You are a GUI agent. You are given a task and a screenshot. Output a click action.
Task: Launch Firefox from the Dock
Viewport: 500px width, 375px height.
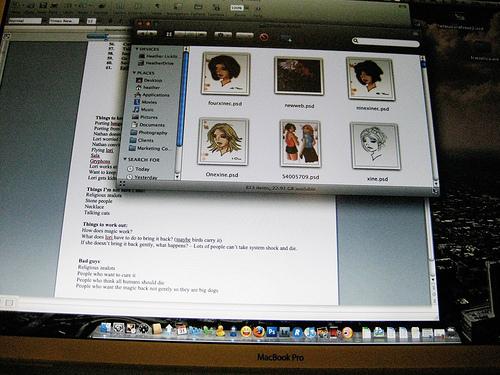[x=259, y=332]
